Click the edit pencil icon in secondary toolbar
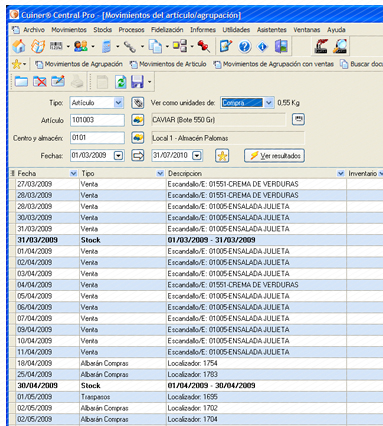 pyautogui.click(x=58, y=81)
